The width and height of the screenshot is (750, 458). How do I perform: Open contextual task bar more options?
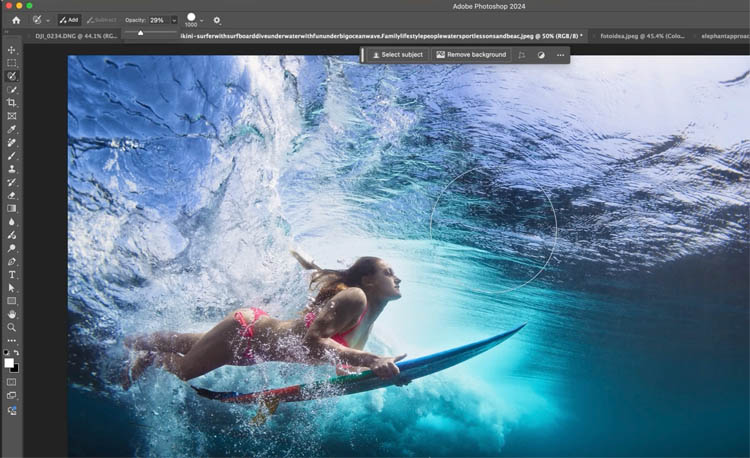560,55
